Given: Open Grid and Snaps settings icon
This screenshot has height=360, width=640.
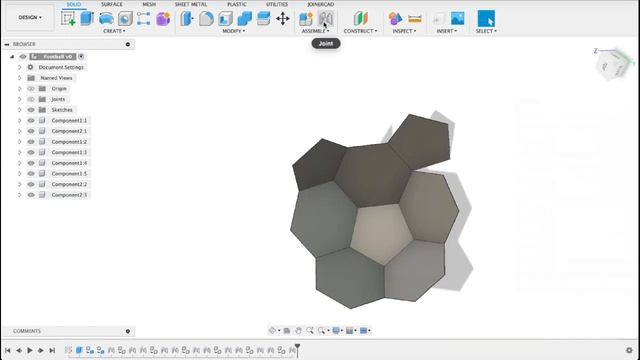Looking at the screenshot, I should pos(349,331).
